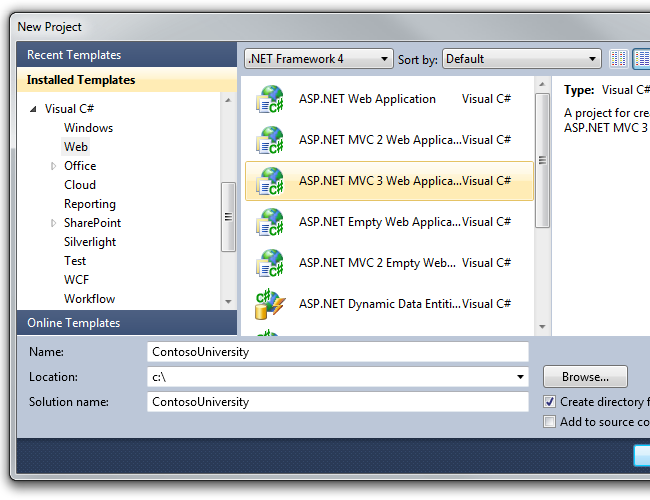Viewport: 650px width, 500px height.
Task: Select 'ASP.NET Empty Web Applica...' template name
Action: point(380,222)
